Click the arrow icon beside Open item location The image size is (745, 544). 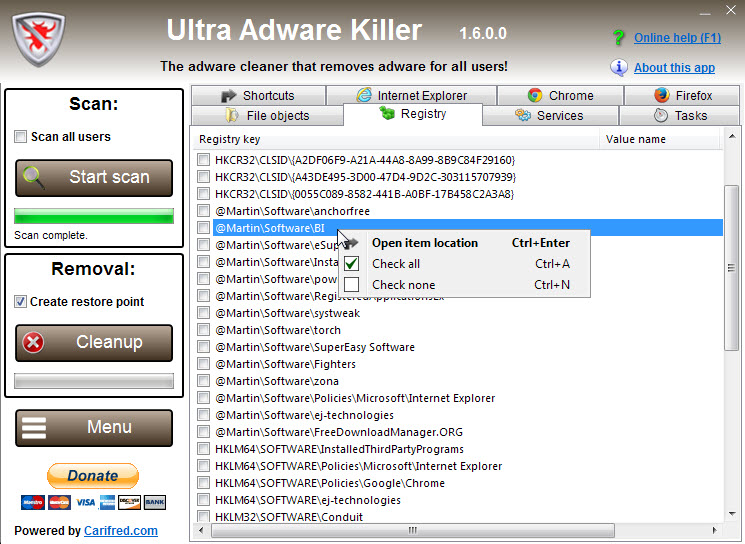click(351, 243)
